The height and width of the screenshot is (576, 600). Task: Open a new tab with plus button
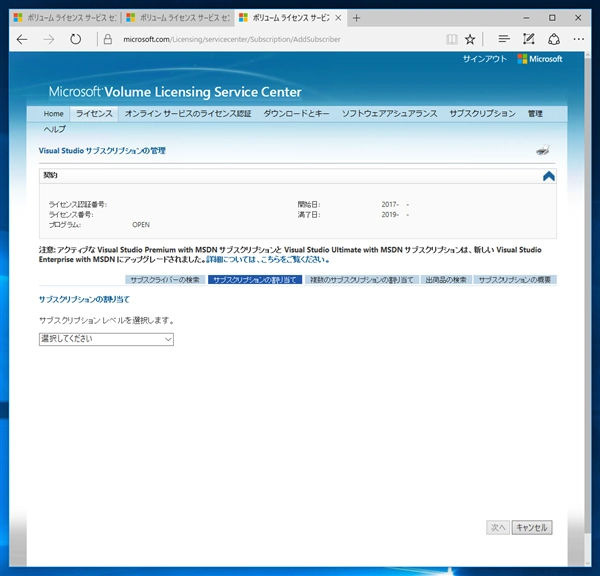(357, 18)
